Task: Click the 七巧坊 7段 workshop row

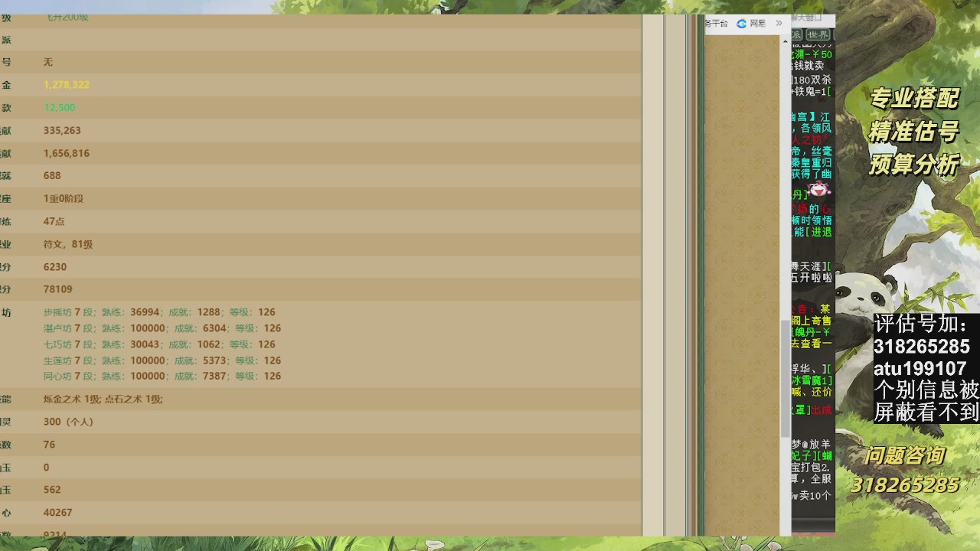Action: [x=159, y=344]
